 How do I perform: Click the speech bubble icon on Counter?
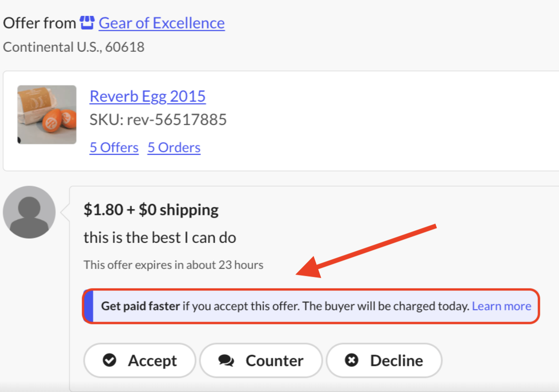coord(226,360)
